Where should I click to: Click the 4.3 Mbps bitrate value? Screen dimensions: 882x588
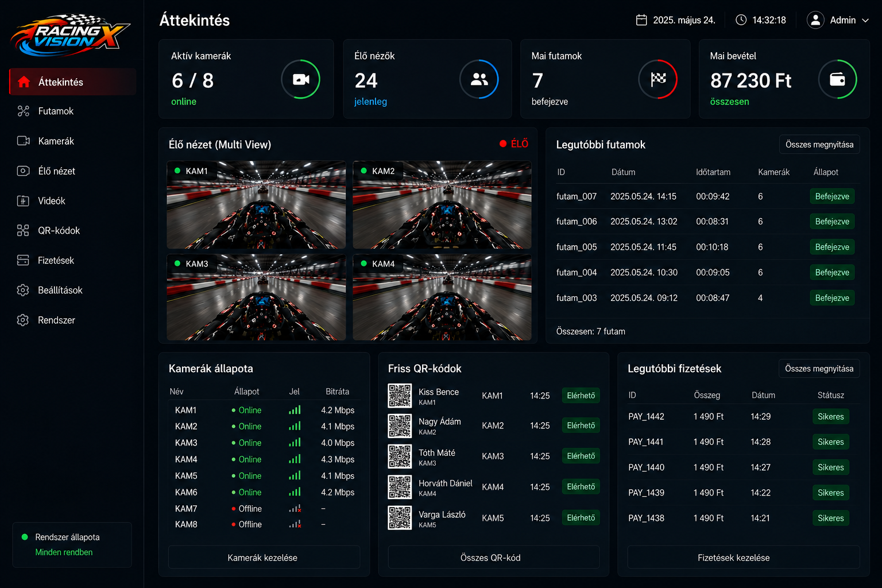pyautogui.click(x=338, y=459)
